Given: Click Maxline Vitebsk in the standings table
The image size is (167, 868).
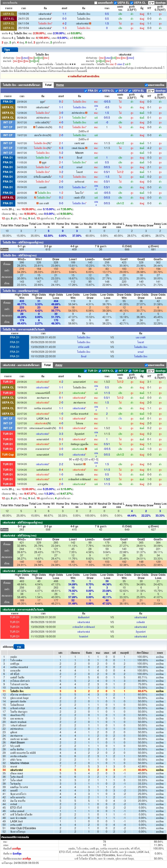Looking at the screenshot, I should [x=20, y=763].
